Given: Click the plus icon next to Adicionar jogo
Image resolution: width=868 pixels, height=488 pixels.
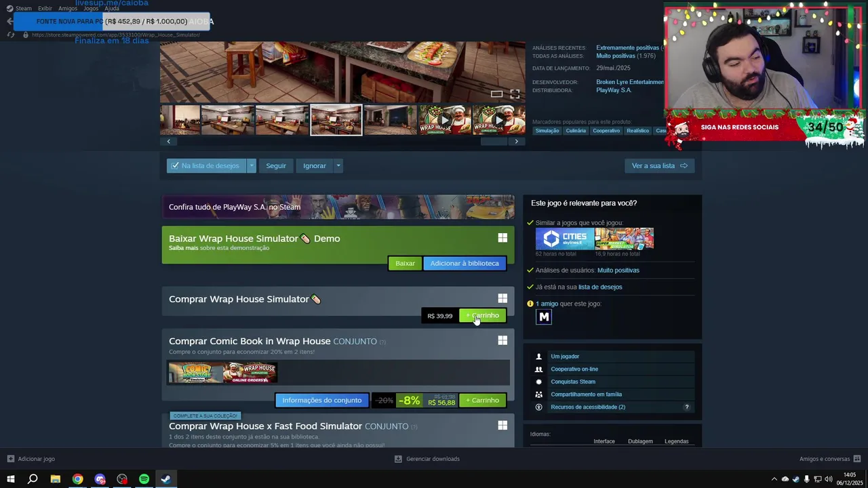Looking at the screenshot, I should 10,459.
